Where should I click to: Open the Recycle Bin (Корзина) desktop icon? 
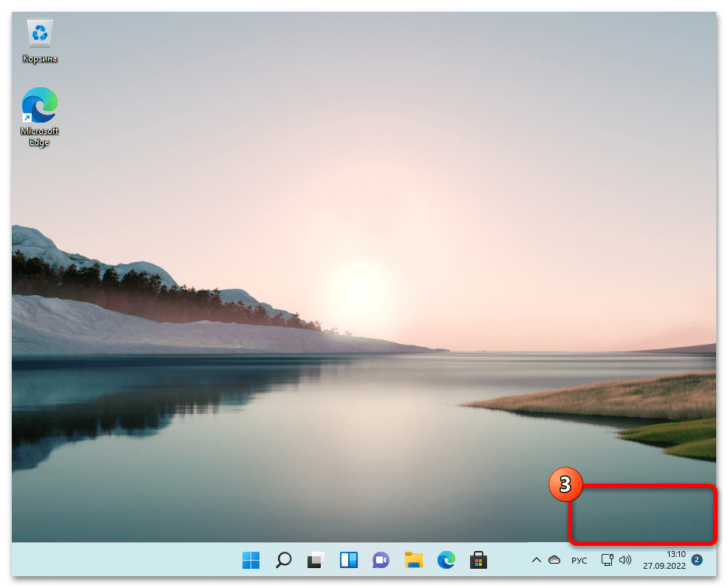point(39,41)
